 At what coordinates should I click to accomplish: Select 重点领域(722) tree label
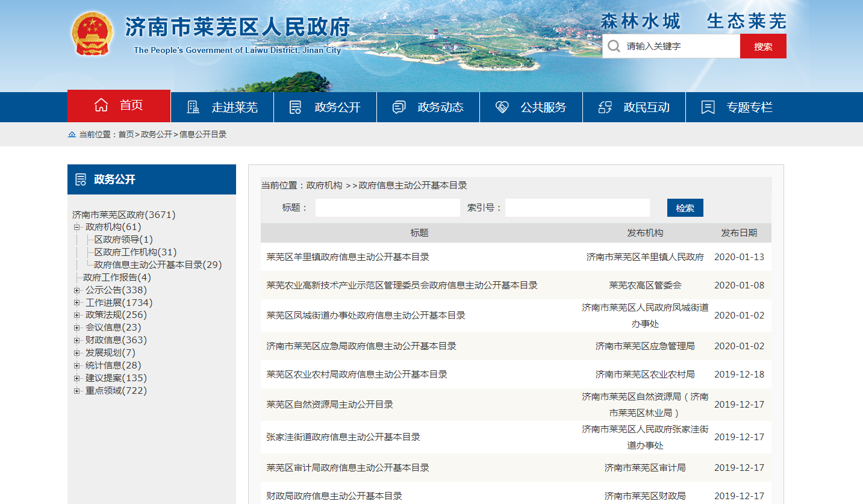116,391
